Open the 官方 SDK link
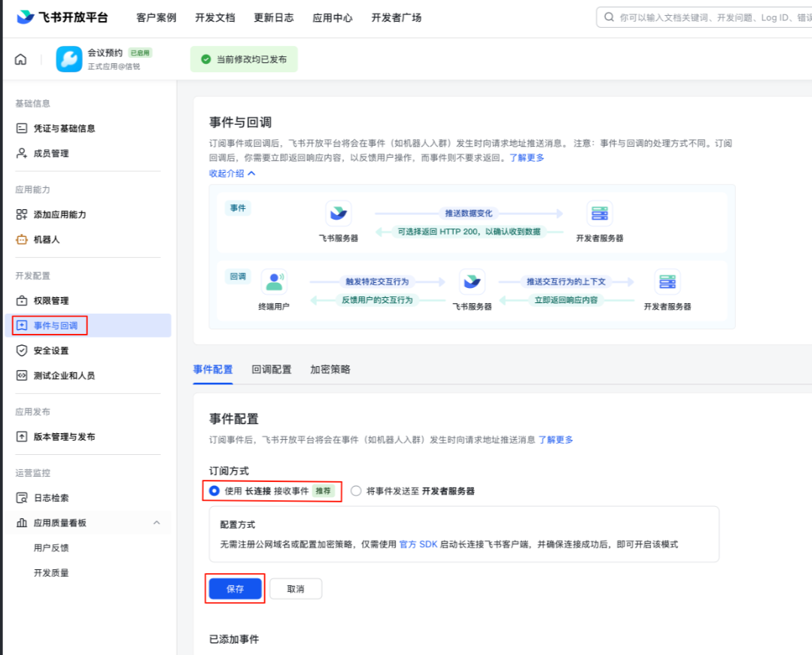 click(x=418, y=544)
